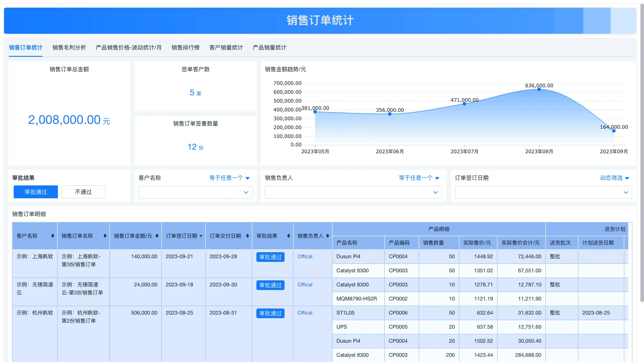644x362 pixels.
Task: Click 审批通过 tag in 杭州帆软 row
Action: (270, 313)
